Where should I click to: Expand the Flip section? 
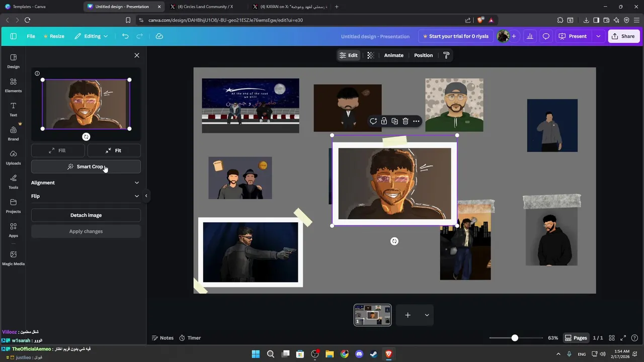tap(86, 196)
